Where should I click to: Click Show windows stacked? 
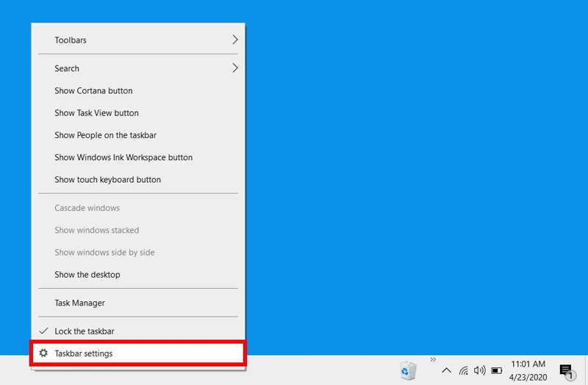pos(138,230)
